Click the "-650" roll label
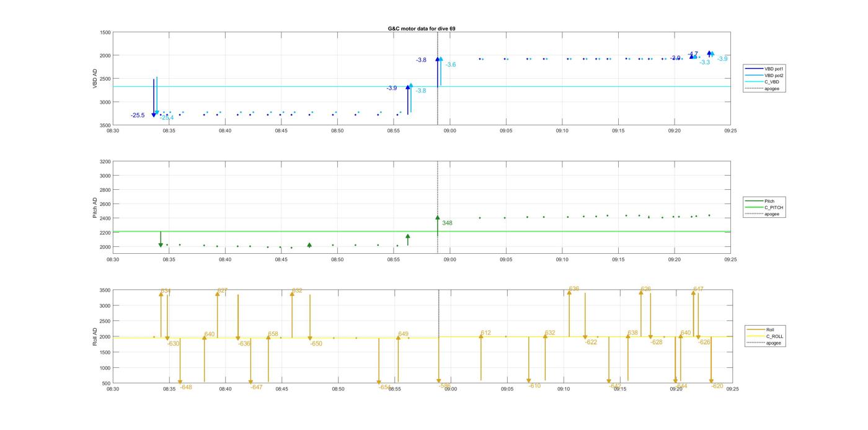 coord(316,343)
